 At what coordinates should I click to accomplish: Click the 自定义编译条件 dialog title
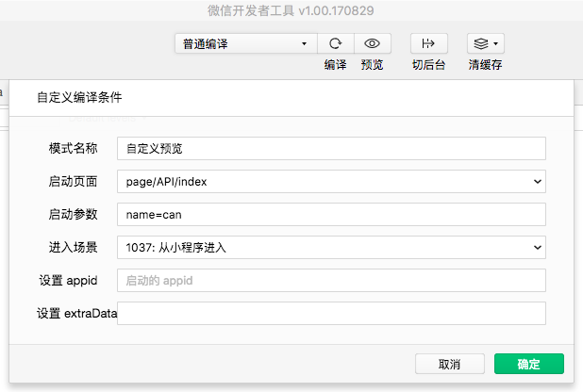pyautogui.click(x=79, y=97)
